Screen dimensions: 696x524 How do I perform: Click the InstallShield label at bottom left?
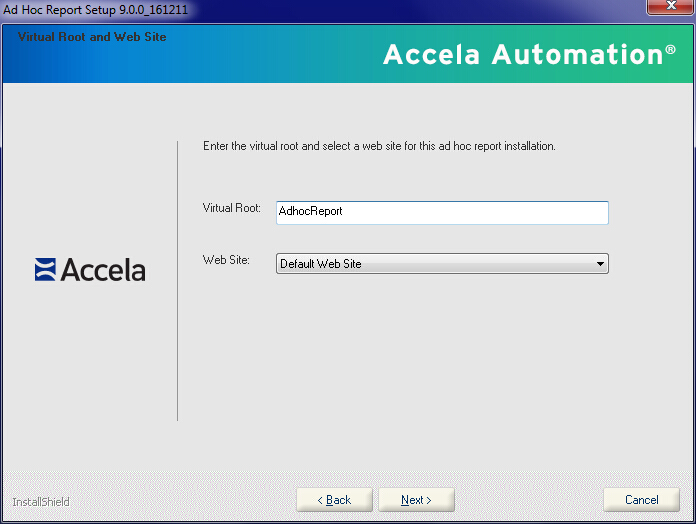pyautogui.click(x=41, y=501)
